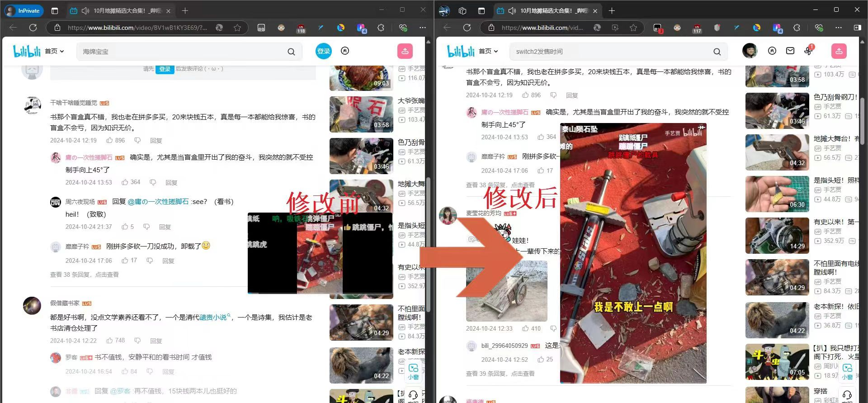Open 14:29 camera video thumbnail in right window
This screenshot has width=868, height=403.
pyautogui.click(x=777, y=235)
